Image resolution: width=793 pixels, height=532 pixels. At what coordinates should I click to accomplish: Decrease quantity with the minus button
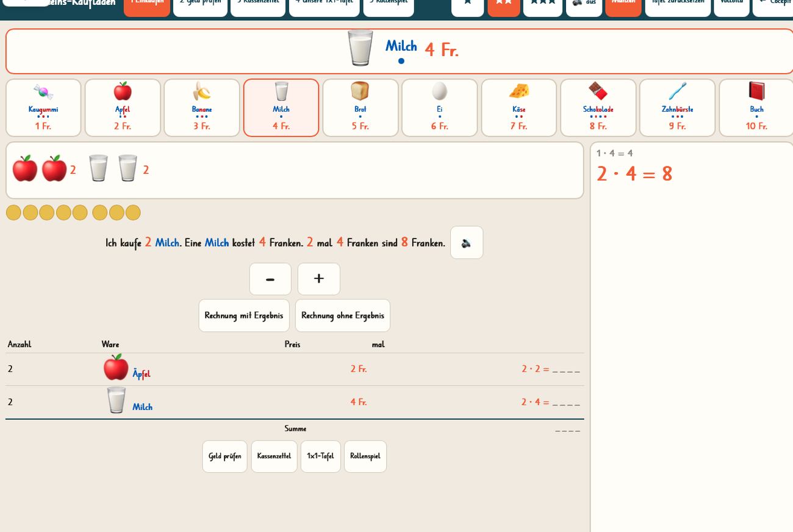point(270,279)
